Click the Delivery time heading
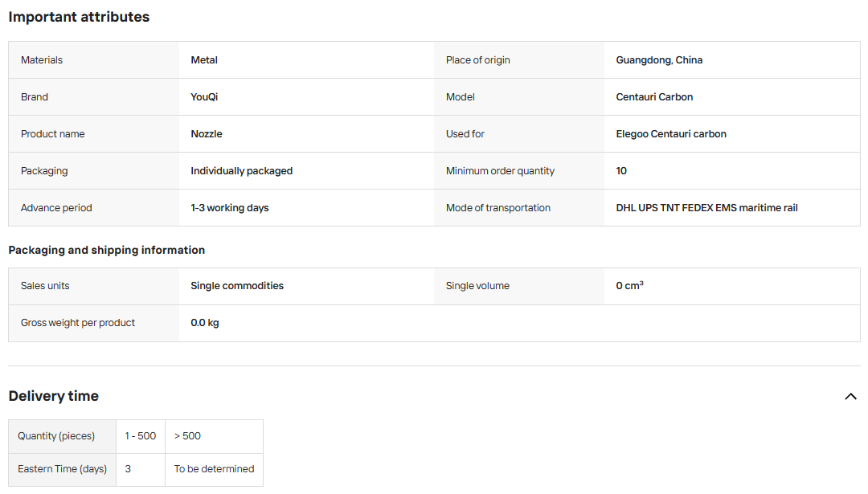Screen dimensions: 868x494 point(54,396)
